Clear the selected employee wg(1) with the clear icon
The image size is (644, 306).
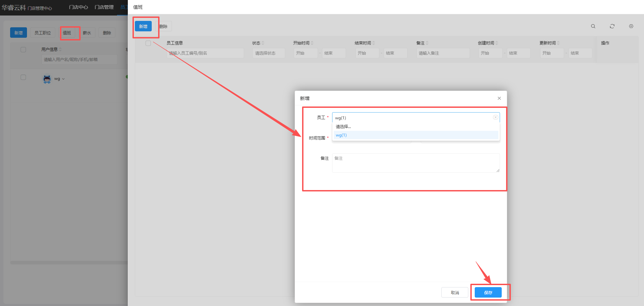[495, 117]
